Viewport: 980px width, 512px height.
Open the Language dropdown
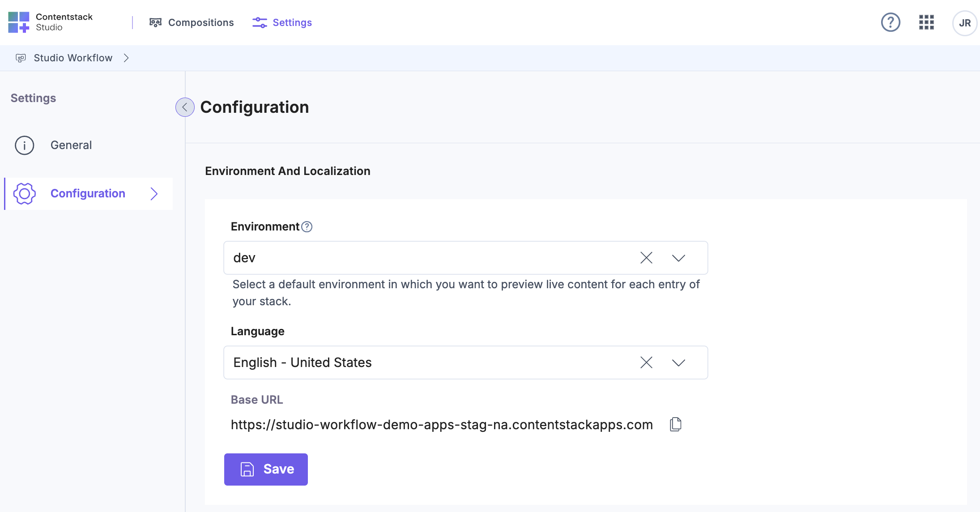pos(677,363)
